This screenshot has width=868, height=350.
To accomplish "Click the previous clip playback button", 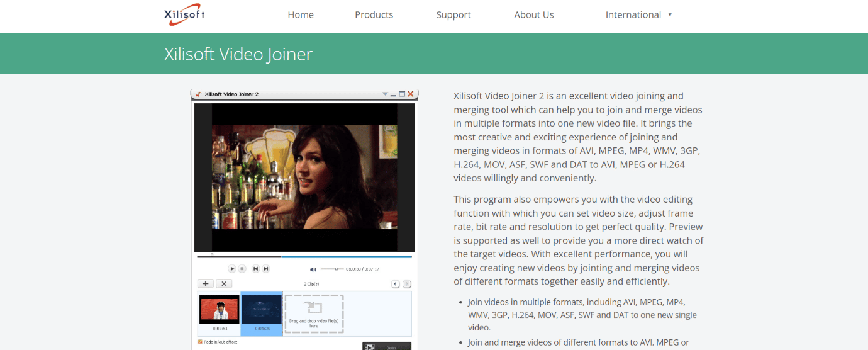I will tap(256, 269).
